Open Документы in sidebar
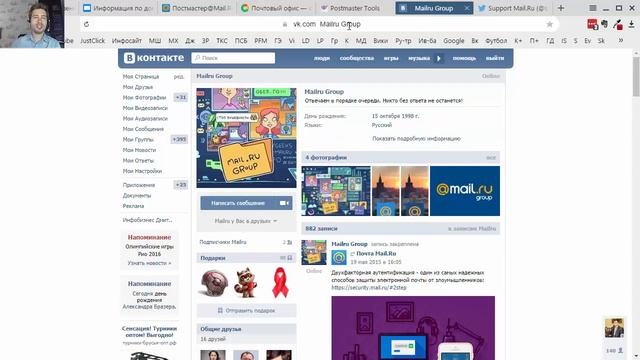This screenshot has width=640, height=360. [137, 196]
